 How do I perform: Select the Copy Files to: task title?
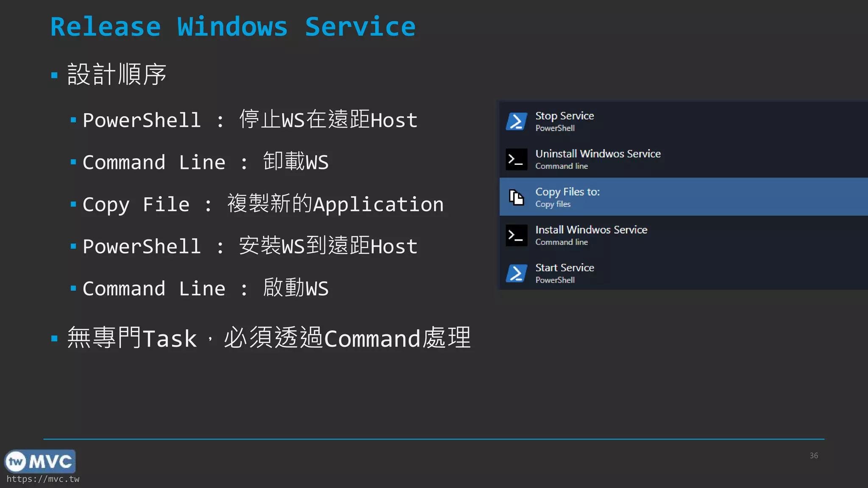click(568, 192)
